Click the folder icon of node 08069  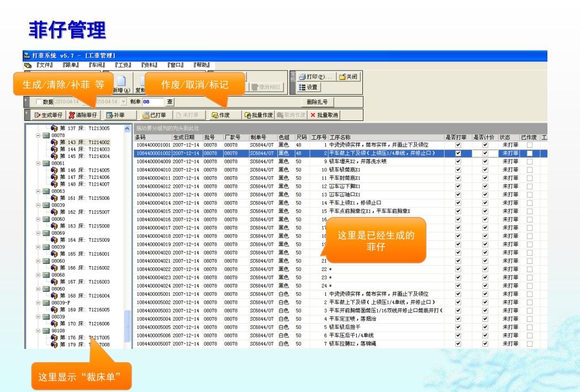(46, 233)
